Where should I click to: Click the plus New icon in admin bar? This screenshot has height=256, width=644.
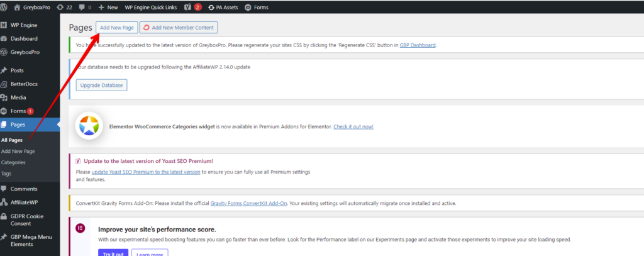pos(101,8)
